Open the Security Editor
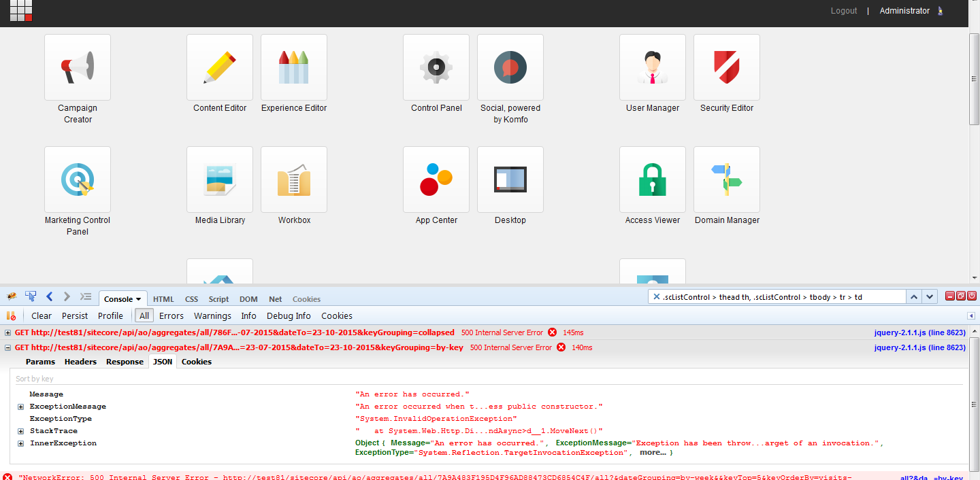980x480 pixels. tap(726, 67)
